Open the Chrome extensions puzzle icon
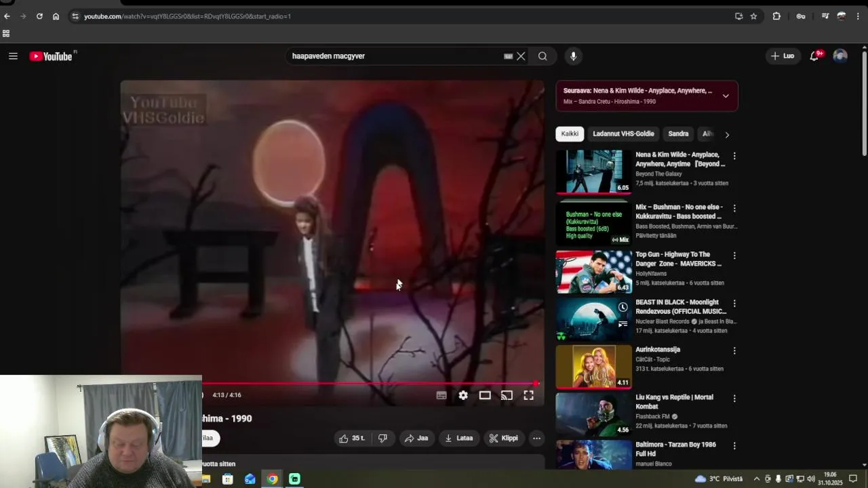This screenshot has width=868, height=488. tap(776, 16)
